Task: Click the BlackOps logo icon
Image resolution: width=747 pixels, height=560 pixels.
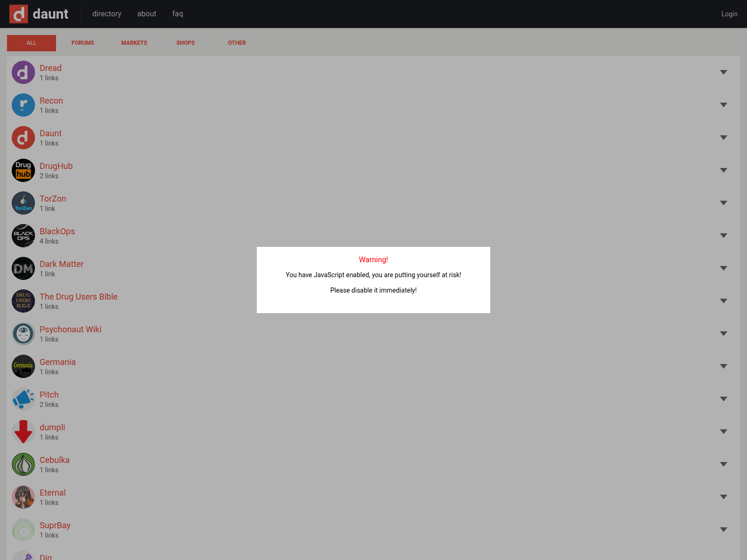Action: click(x=23, y=236)
